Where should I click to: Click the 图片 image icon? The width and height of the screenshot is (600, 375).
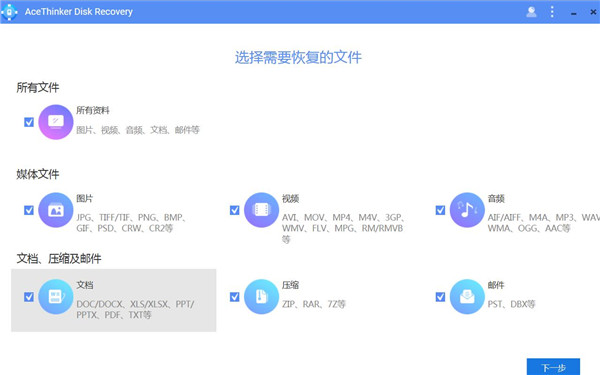(x=56, y=210)
